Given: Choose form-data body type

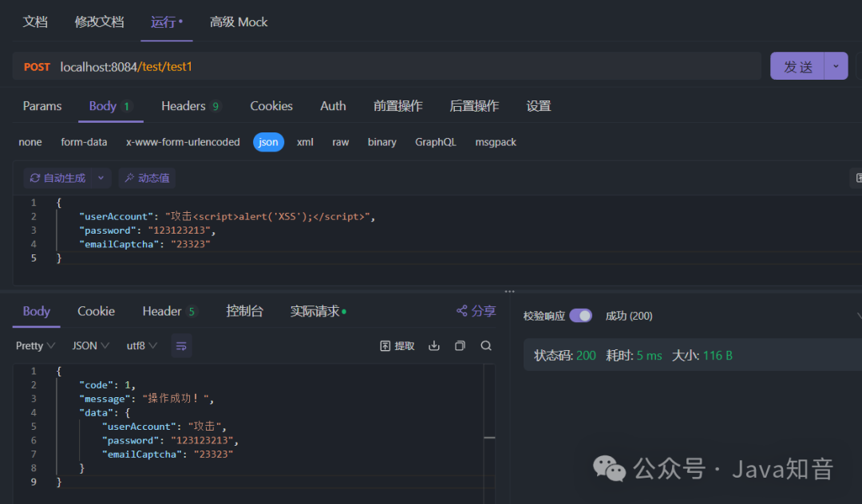Looking at the screenshot, I should (84, 142).
